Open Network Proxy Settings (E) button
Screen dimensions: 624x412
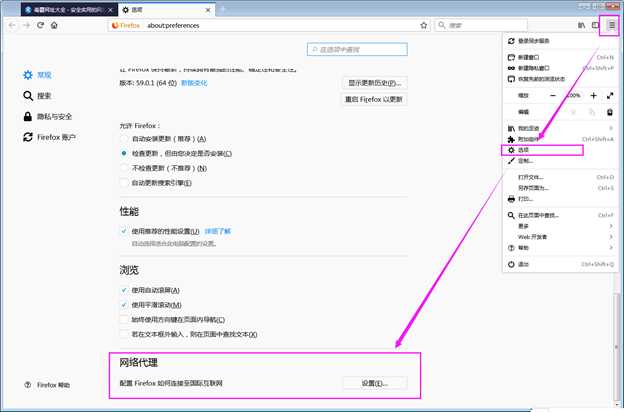[x=374, y=383]
